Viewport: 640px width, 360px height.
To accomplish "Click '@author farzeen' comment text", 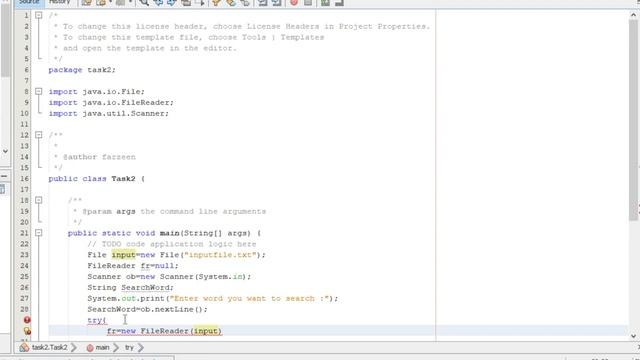I will (99, 157).
